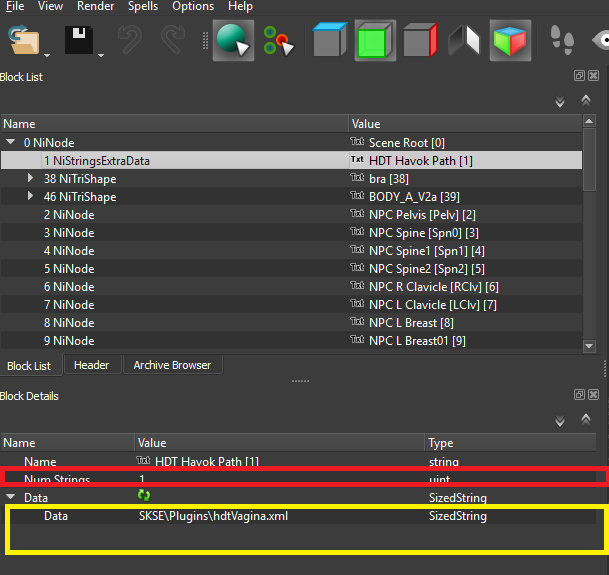Toggle the perspective colored cube icon
The height and width of the screenshot is (575, 609).
click(x=510, y=40)
